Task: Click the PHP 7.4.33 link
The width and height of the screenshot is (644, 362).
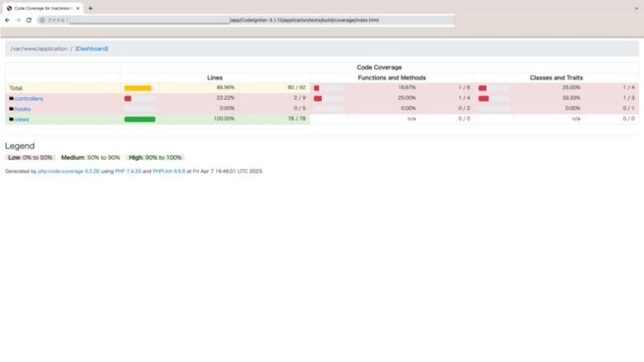Action: click(x=127, y=170)
